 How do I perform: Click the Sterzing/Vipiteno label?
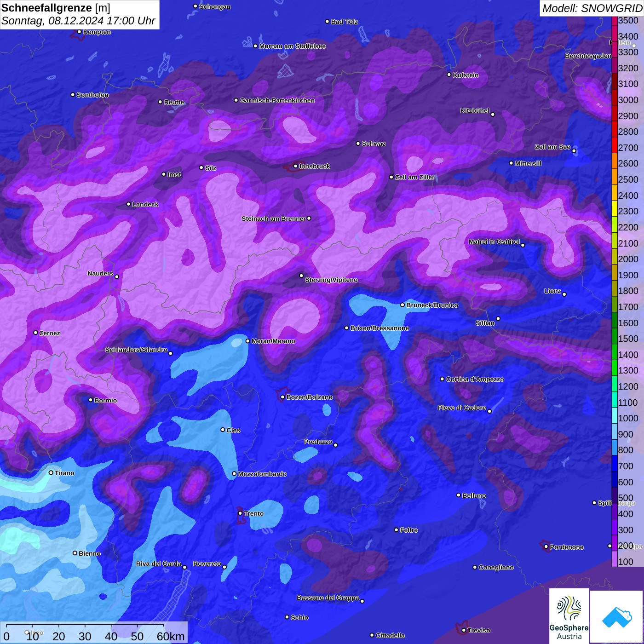tap(331, 280)
